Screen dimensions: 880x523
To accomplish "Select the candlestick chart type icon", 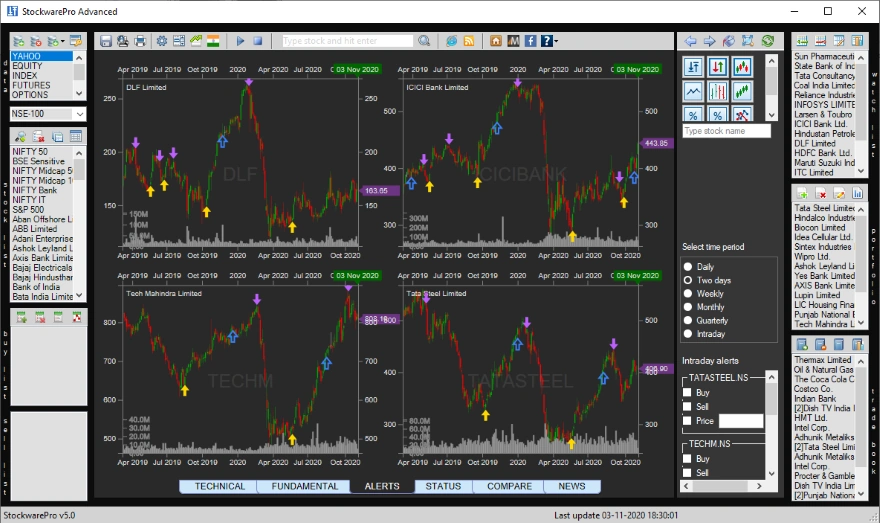I will (742, 66).
